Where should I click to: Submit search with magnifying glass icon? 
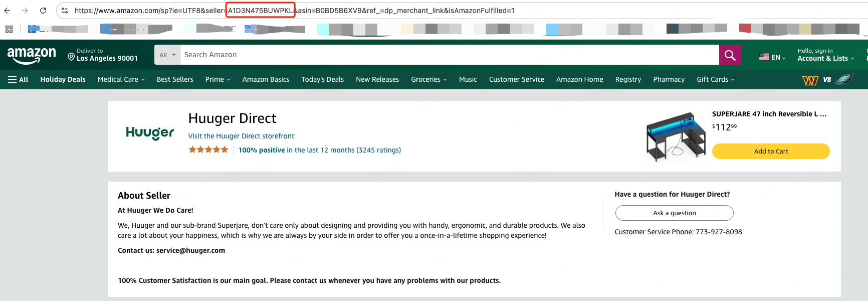click(x=730, y=55)
